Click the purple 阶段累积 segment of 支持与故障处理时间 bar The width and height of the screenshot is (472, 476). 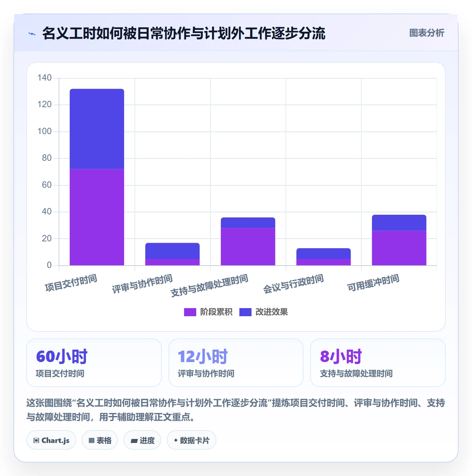pyautogui.click(x=248, y=247)
